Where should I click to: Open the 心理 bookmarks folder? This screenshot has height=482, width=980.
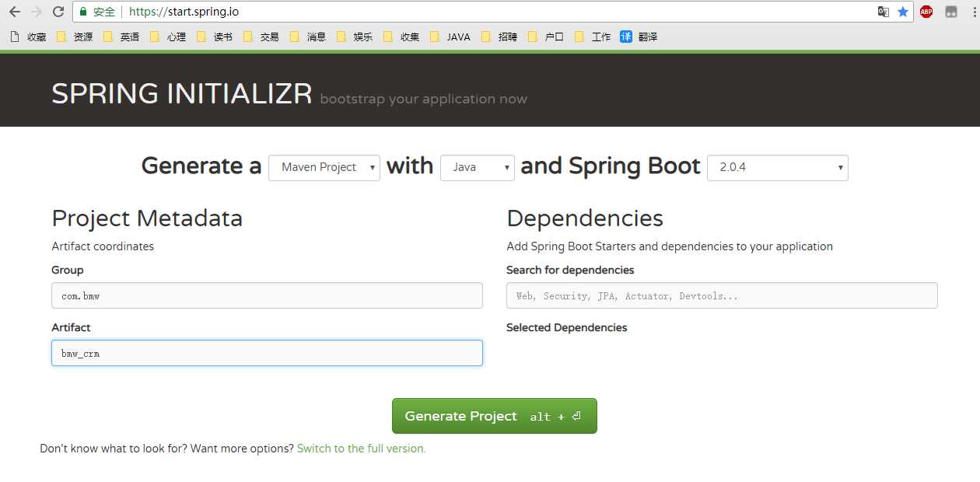[168, 37]
